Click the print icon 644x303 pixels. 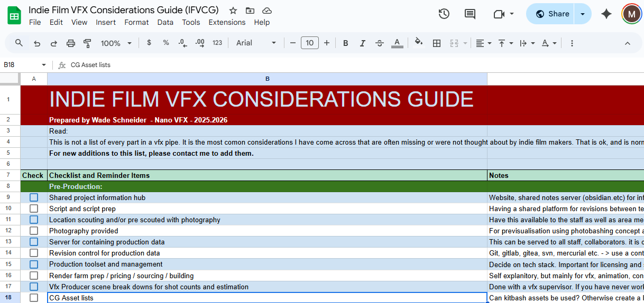pyautogui.click(x=71, y=43)
